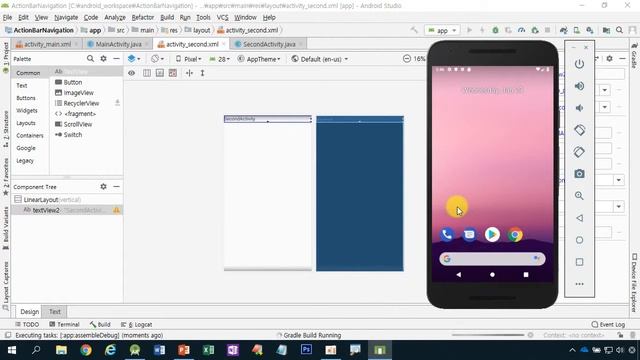The image size is (640, 360).
Task: Click Gradle build progress bar
Action: point(488,335)
